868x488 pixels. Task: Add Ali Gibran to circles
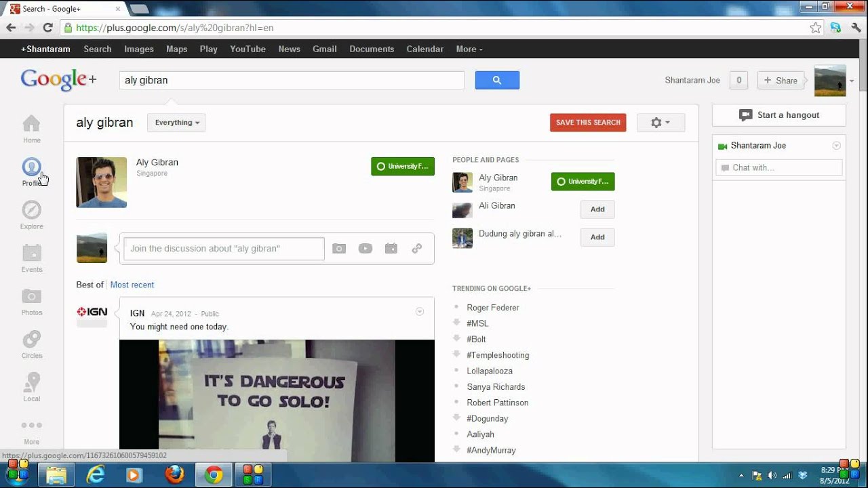597,209
